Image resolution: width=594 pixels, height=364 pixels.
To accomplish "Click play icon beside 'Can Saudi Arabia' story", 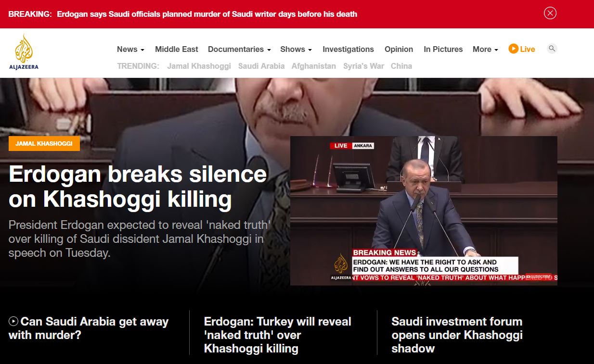I will click(13, 321).
